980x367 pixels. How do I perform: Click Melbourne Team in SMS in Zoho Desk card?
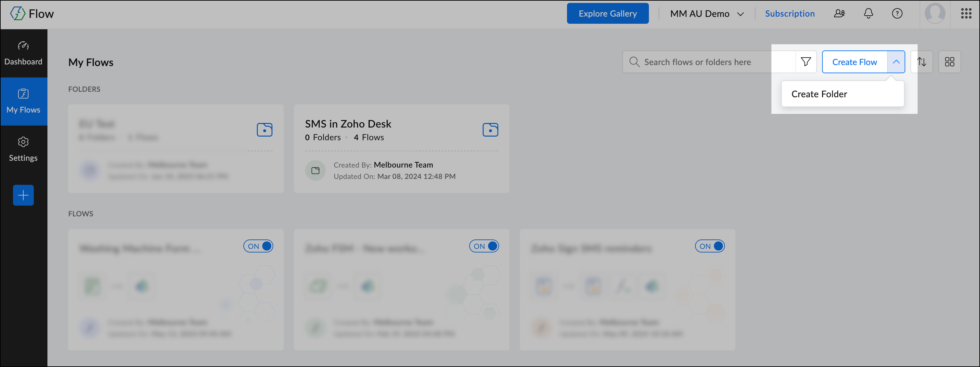[403, 165]
